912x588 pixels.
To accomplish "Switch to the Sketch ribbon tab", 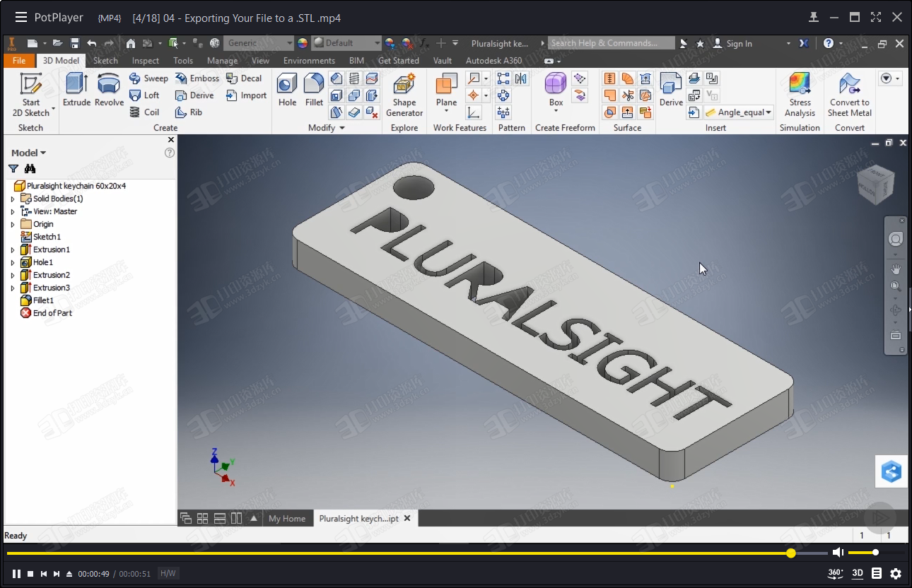I will (x=105, y=61).
